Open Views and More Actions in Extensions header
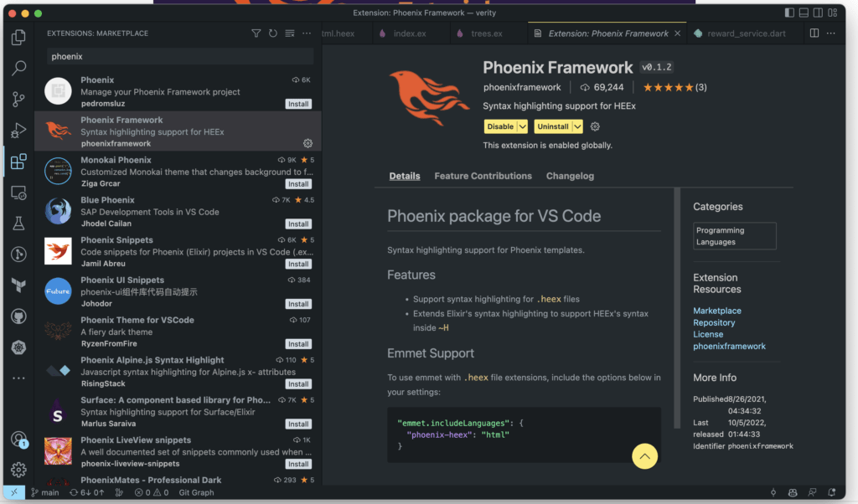The width and height of the screenshot is (858, 504). pos(307,33)
